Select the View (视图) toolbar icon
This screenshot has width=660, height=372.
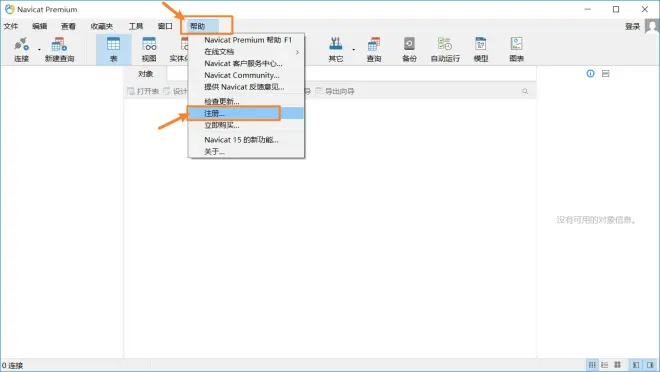149,50
